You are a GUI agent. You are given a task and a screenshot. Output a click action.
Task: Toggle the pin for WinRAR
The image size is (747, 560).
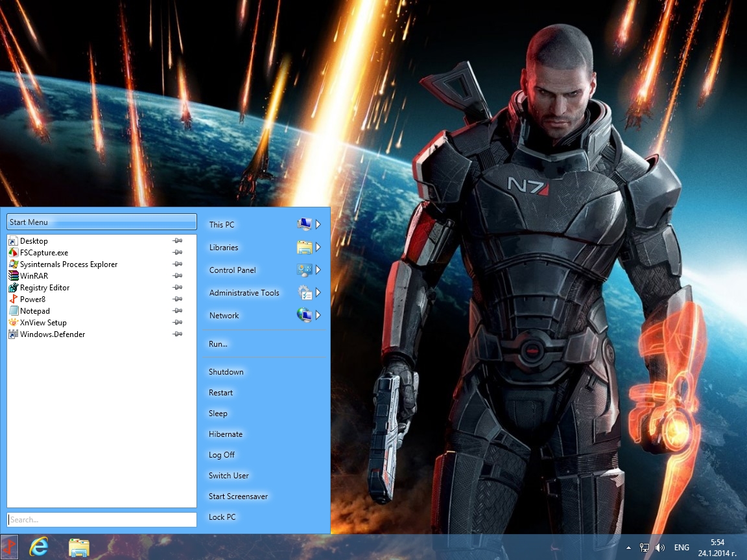[x=178, y=275]
